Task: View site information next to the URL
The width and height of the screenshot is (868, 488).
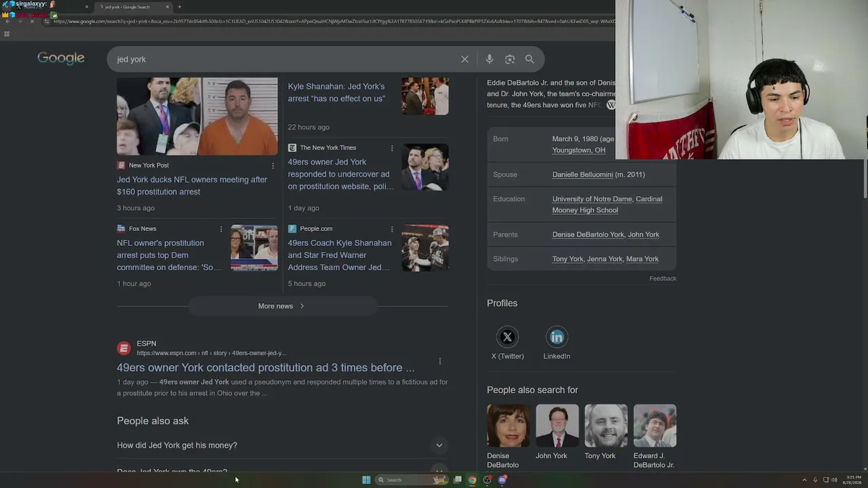Action: click(46, 21)
